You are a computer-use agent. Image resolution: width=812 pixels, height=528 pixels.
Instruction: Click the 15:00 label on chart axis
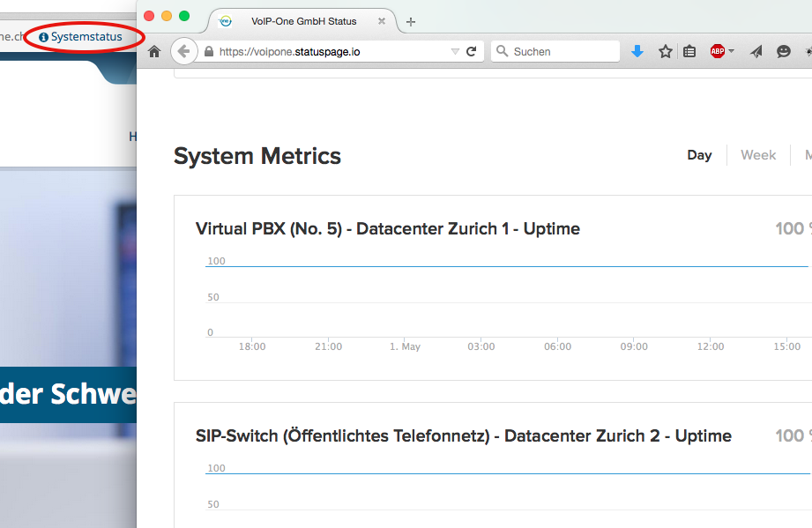click(787, 346)
